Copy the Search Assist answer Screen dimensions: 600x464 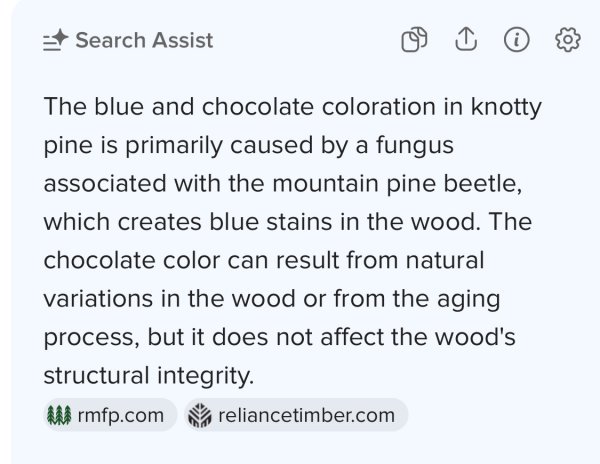[x=414, y=40]
